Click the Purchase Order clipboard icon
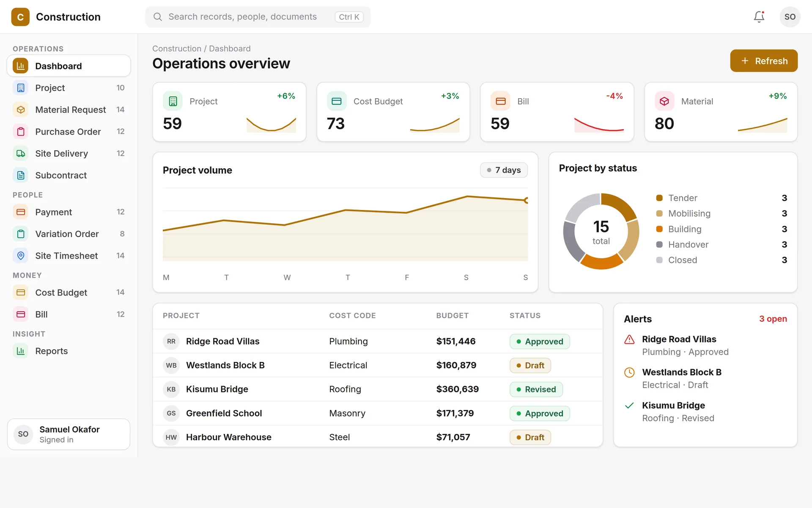The width and height of the screenshot is (812, 508). tap(21, 132)
